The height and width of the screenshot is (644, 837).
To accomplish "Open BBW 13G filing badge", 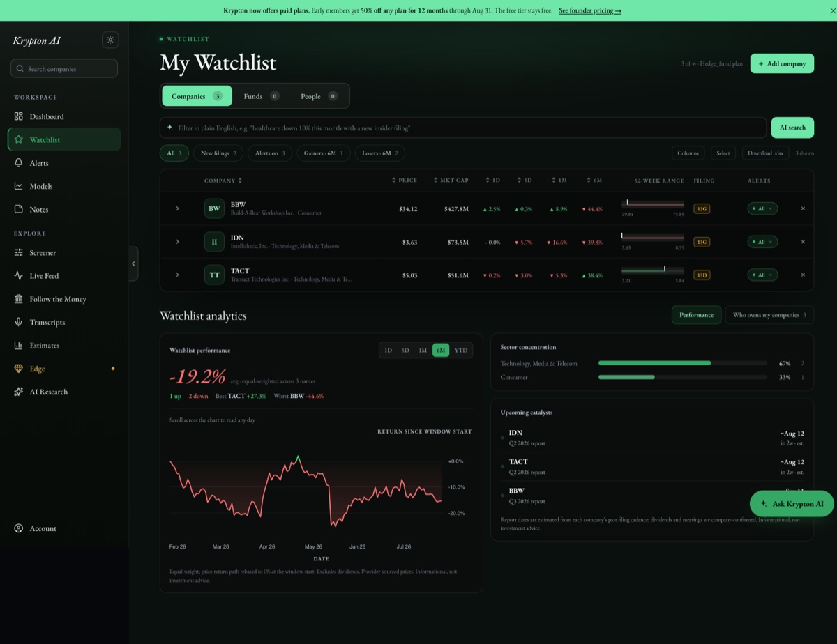I will tap(702, 208).
